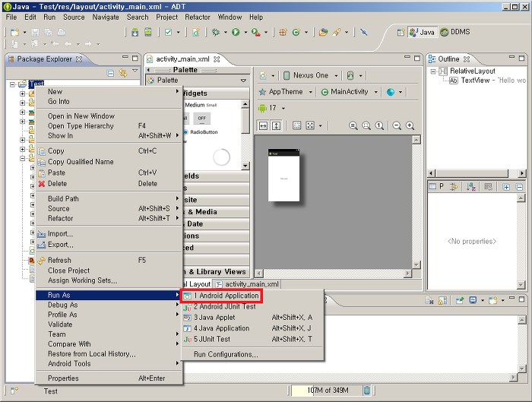Toggle Link with Editor in Package Explorer
This screenshot has width=532, height=402.
point(123,73)
